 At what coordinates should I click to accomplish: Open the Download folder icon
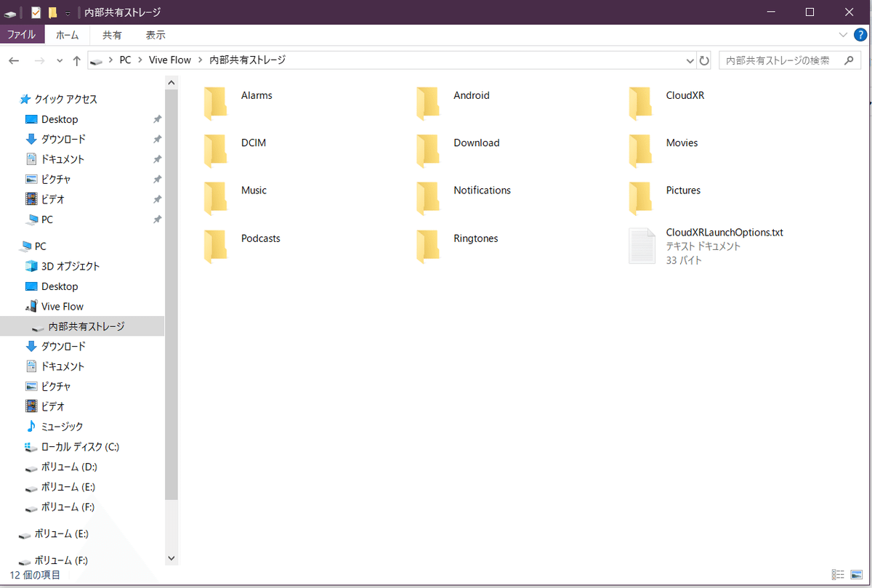[427, 150]
